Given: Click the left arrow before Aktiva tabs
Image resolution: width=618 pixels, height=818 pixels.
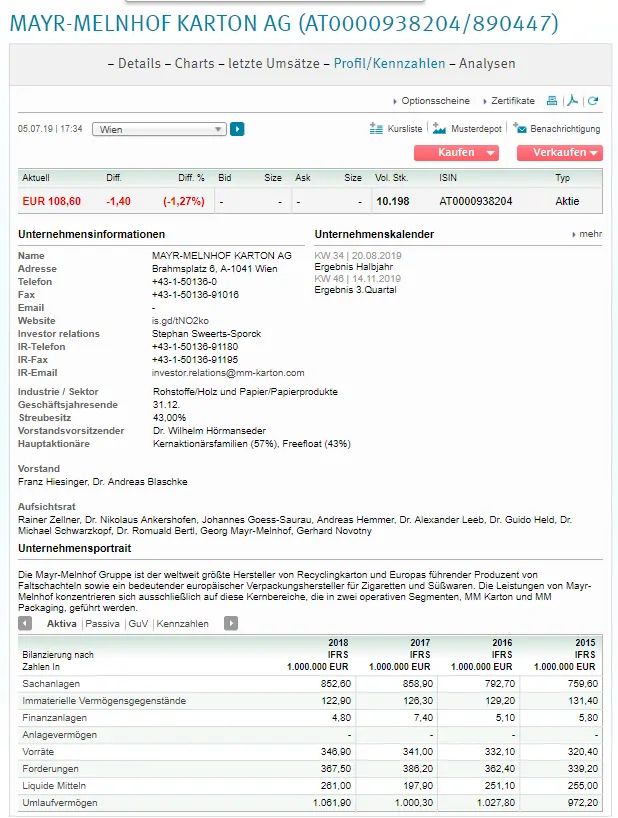Looking at the screenshot, I should pyautogui.click(x=25, y=623).
